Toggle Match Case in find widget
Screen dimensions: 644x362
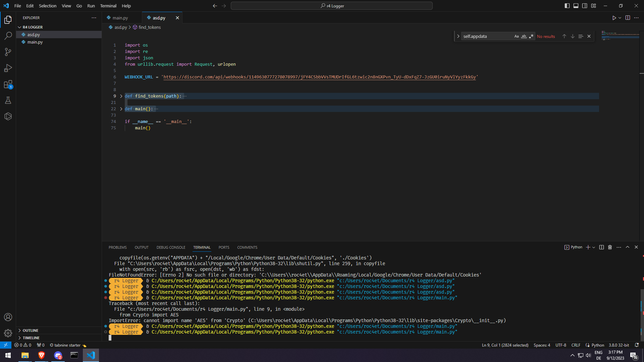coord(517,36)
